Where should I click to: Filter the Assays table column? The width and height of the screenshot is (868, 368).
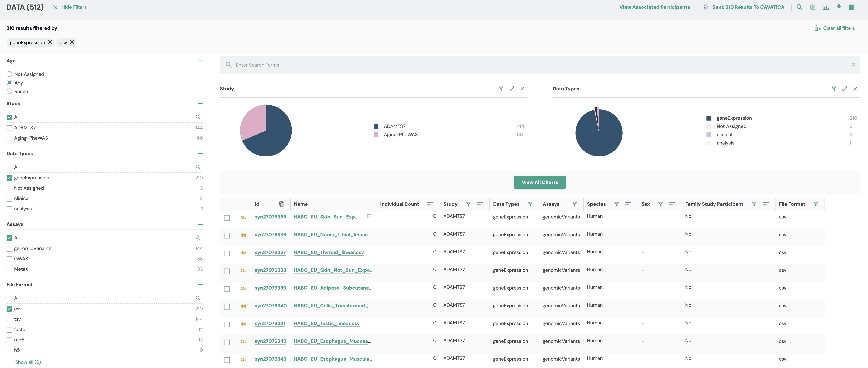tap(574, 204)
